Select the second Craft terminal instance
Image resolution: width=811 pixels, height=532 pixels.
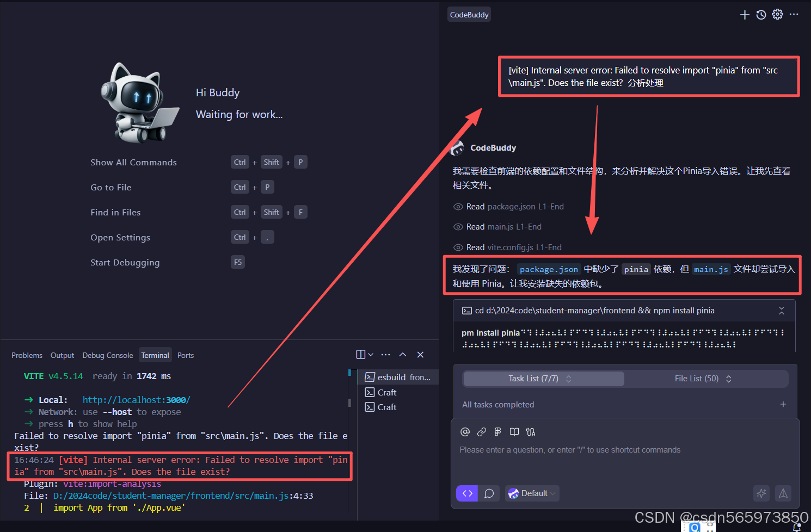[398, 407]
